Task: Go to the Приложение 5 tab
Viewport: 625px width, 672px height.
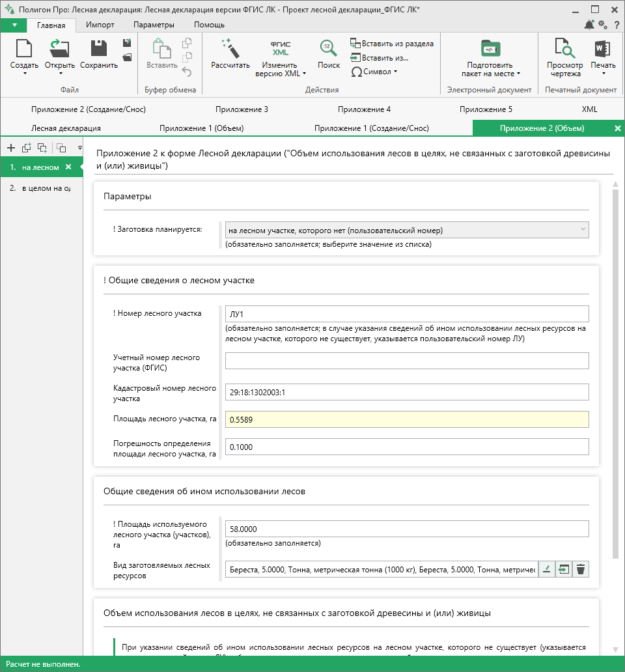Action: [x=486, y=109]
